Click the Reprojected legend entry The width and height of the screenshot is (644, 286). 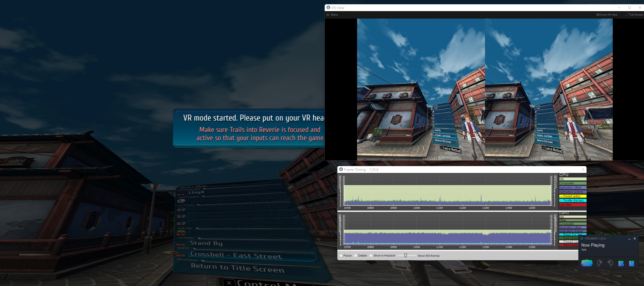pos(569,245)
